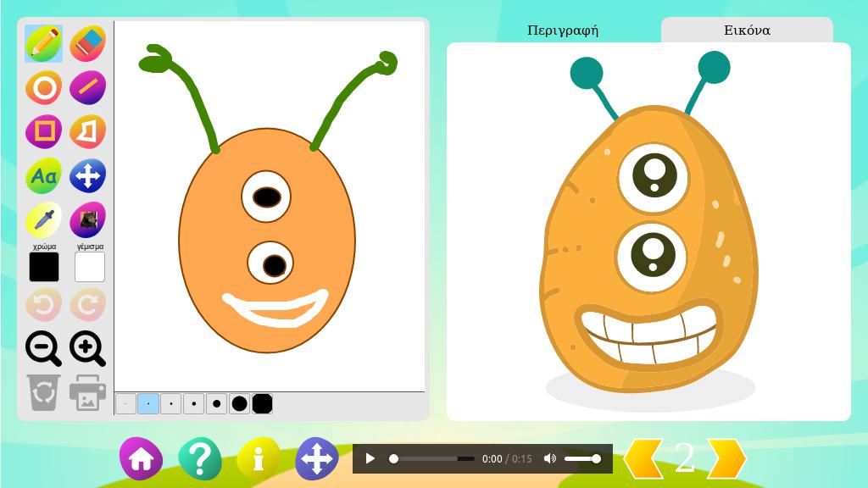Zoom out of the canvas

[43, 348]
